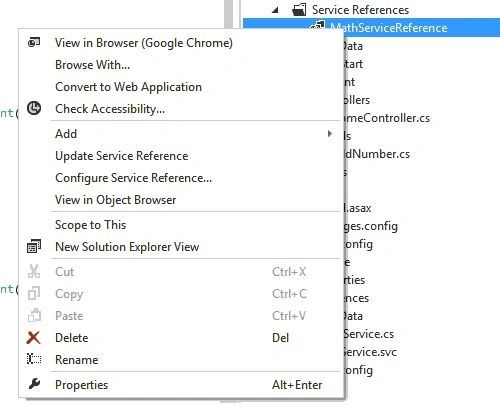Select Scope to This
This screenshot has height=407, width=500.
(x=90, y=225)
